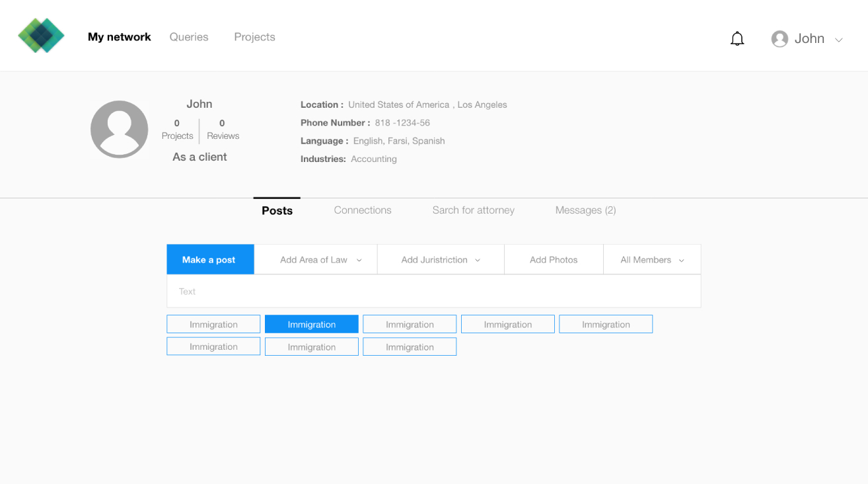The image size is (868, 484).
Task: Switch to the Connections tab
Action: [x=363, y=210]
